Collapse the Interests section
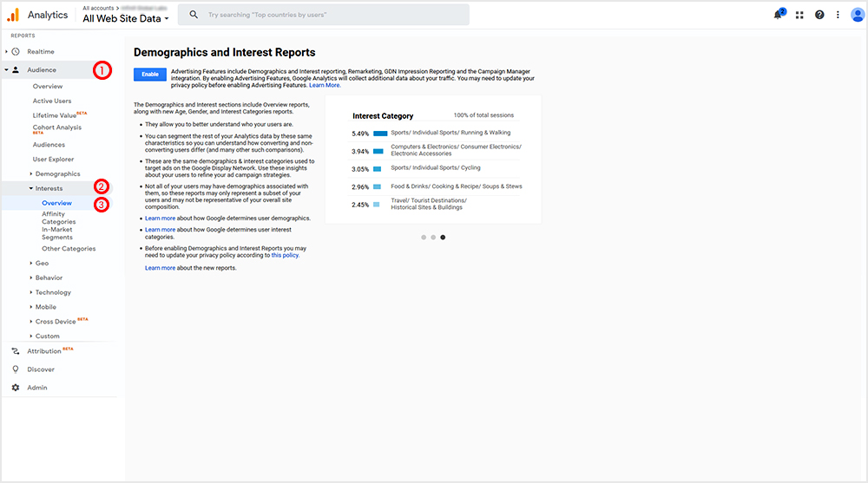The image size is (868, 483). pos(49,188)
